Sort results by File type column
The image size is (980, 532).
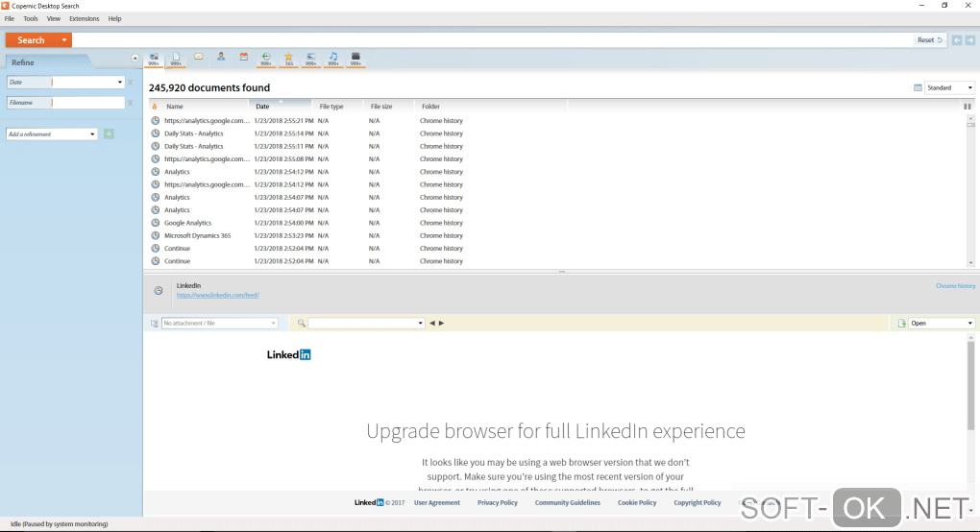coord(337,107)
